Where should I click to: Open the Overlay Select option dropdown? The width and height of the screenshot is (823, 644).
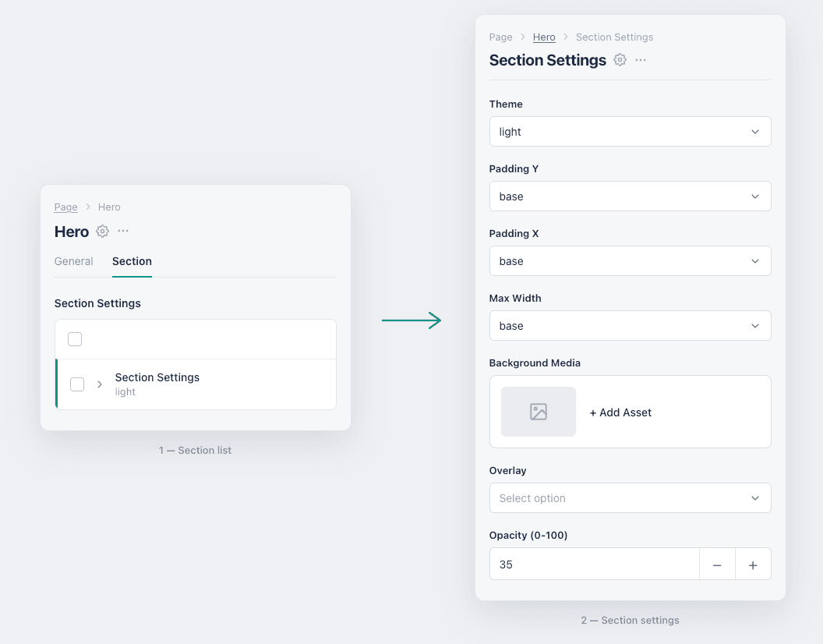[630, 497]
